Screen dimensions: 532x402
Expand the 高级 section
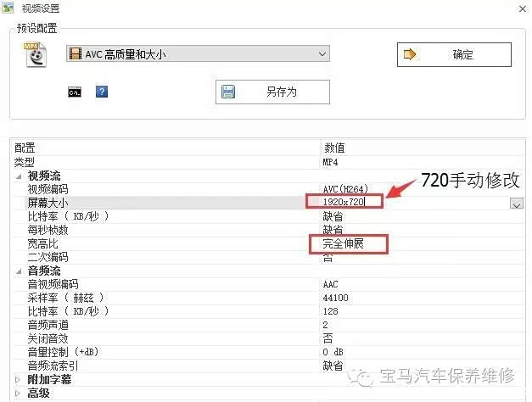pyautogui.click(x=18, y=394)
